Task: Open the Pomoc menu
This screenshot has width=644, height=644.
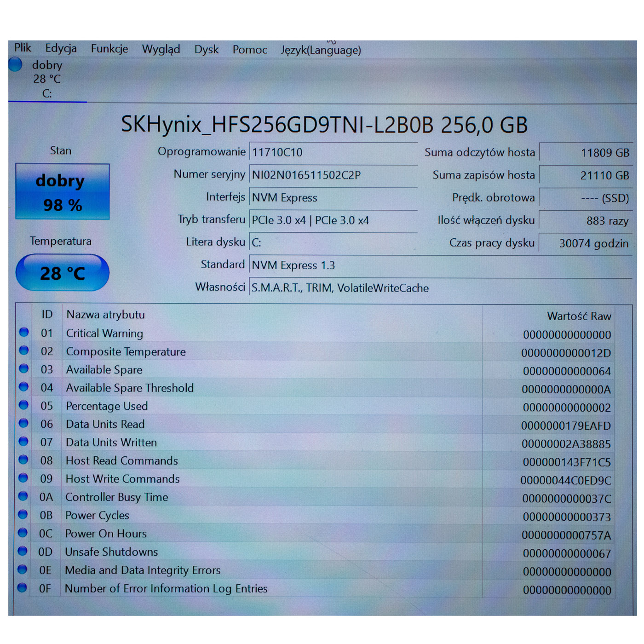Action: (x=250, y=50)
